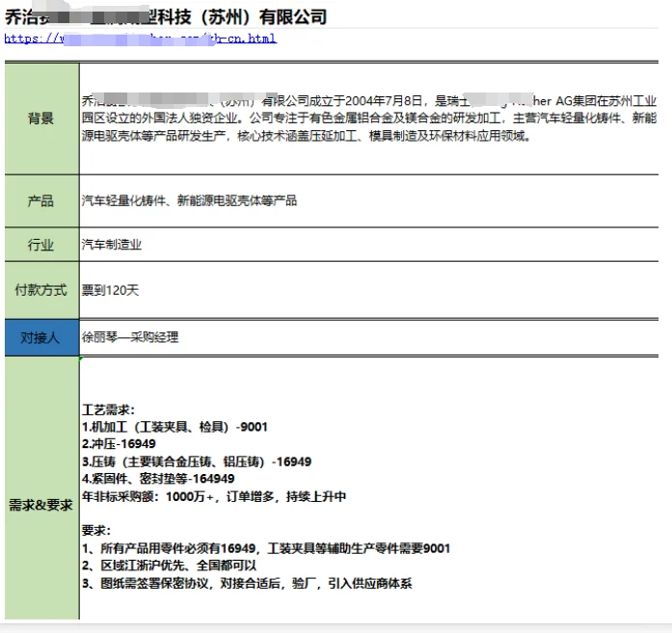This screenshot has height=633, width=672.
Task: Select the 需求&要求 label cell
Action: pos(41,488)
